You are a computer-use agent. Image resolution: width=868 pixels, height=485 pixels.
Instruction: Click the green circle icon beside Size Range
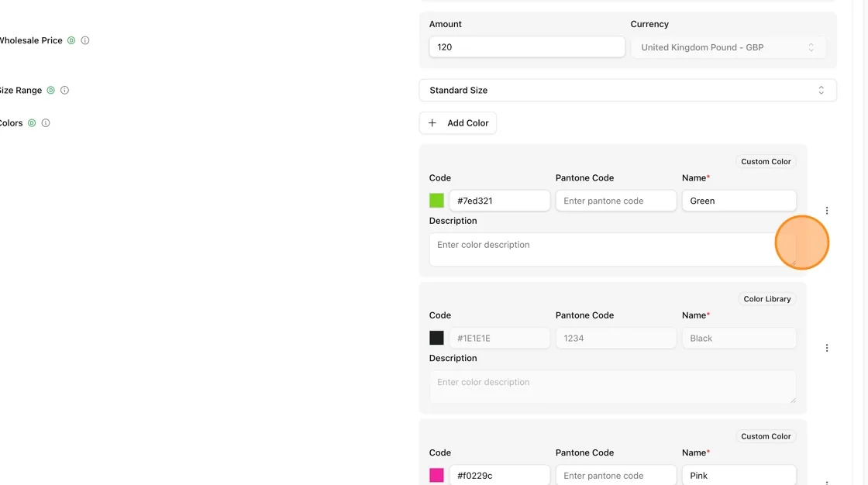50,90
